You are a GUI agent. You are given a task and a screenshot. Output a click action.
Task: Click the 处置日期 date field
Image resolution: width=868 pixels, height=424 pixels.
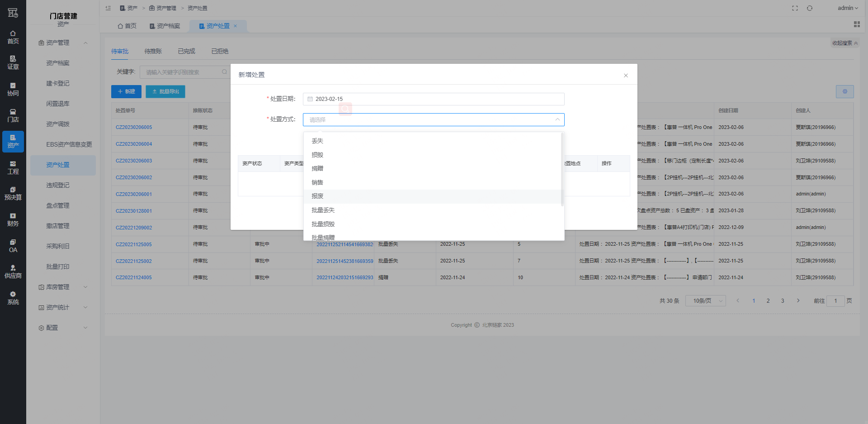point(433,99)
